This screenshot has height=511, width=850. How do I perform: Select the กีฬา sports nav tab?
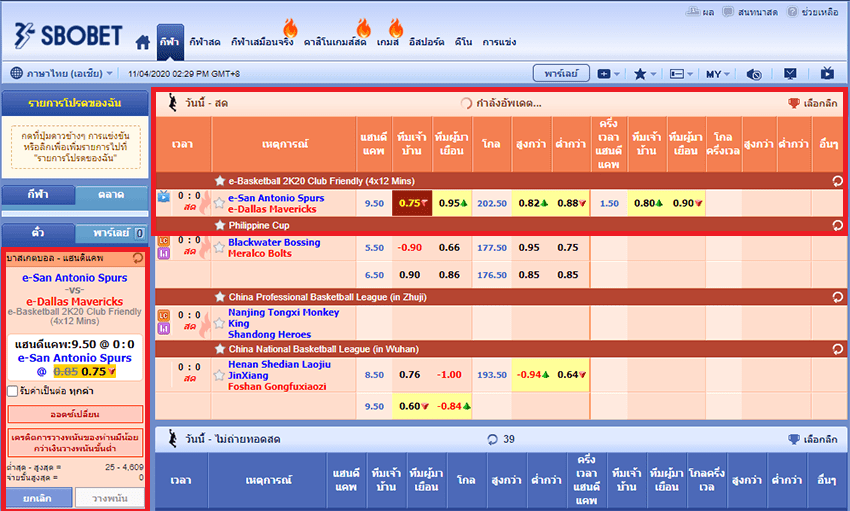[170, 42]
